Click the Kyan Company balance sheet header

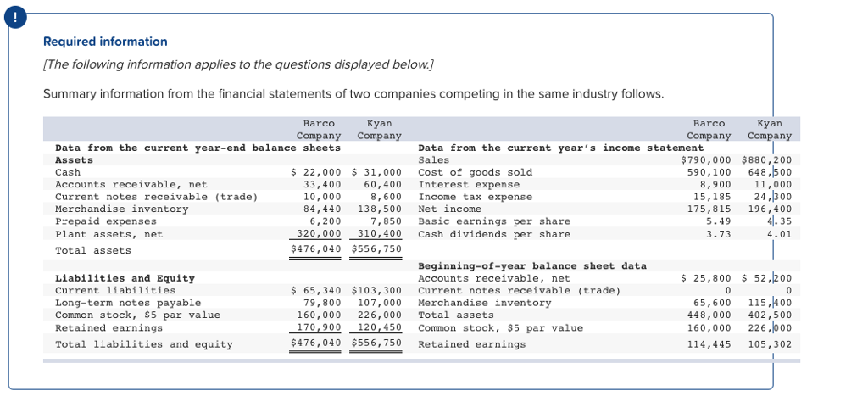pos(379,129)
